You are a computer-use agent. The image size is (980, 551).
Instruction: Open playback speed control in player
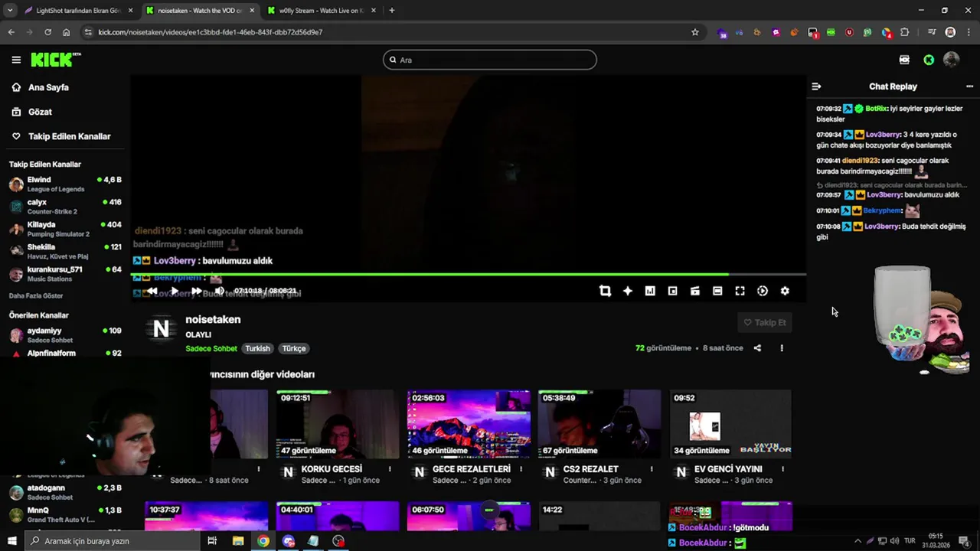[763, 291]
